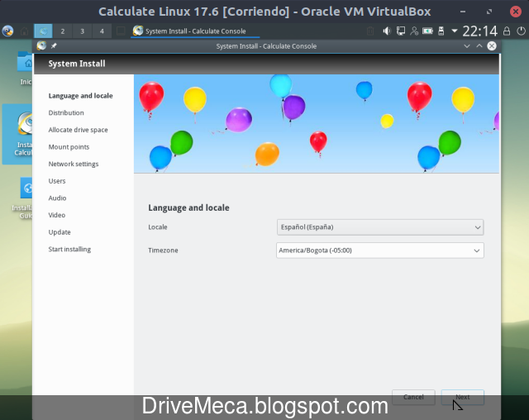Close the Calculate Console window
The width and height of the screenshot is (529, 420).
pyautogui.click(x=492, y=45)
